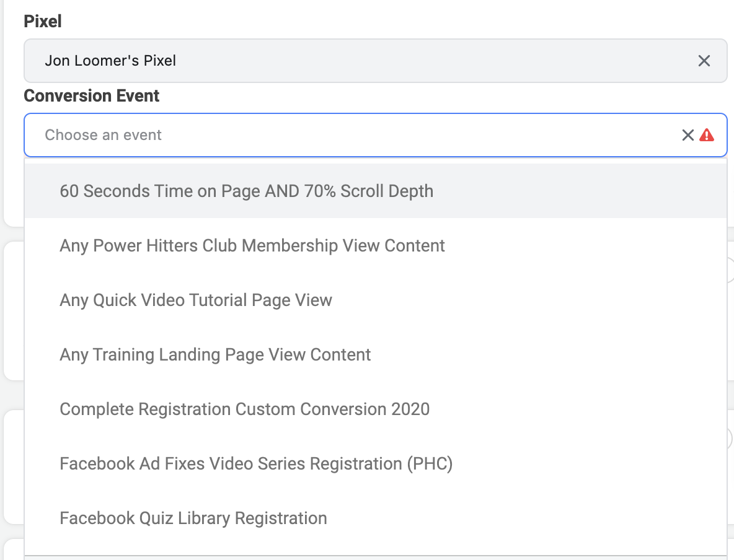Click the 'Pixel' heading label
734x560 pixels.
coord(43,22)
